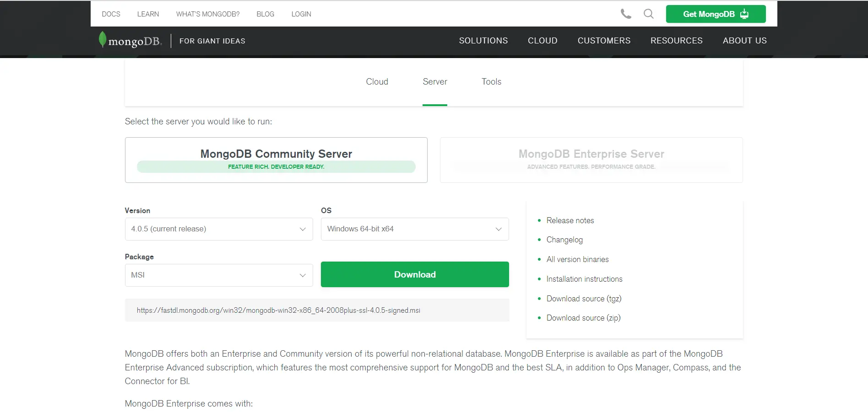Open the Release notes link
Viewport: 868px width, 412px height.
click(570, 220)
